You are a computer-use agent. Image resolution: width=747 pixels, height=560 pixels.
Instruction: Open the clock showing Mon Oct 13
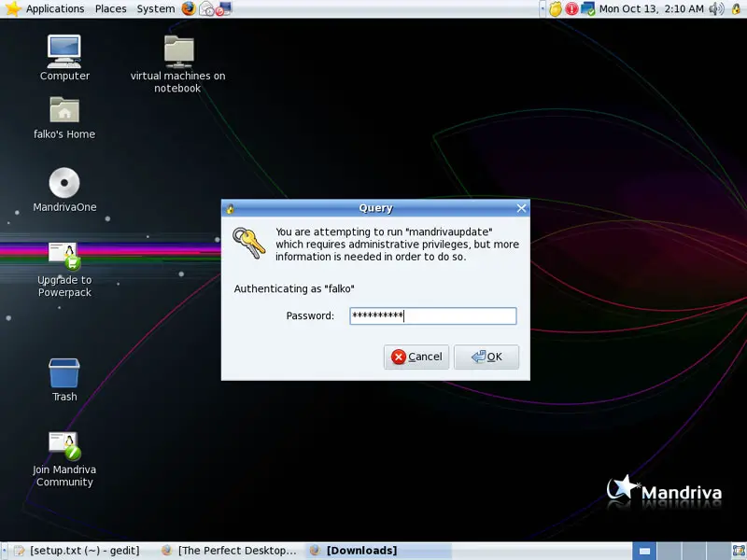click(x=651, y=8)
